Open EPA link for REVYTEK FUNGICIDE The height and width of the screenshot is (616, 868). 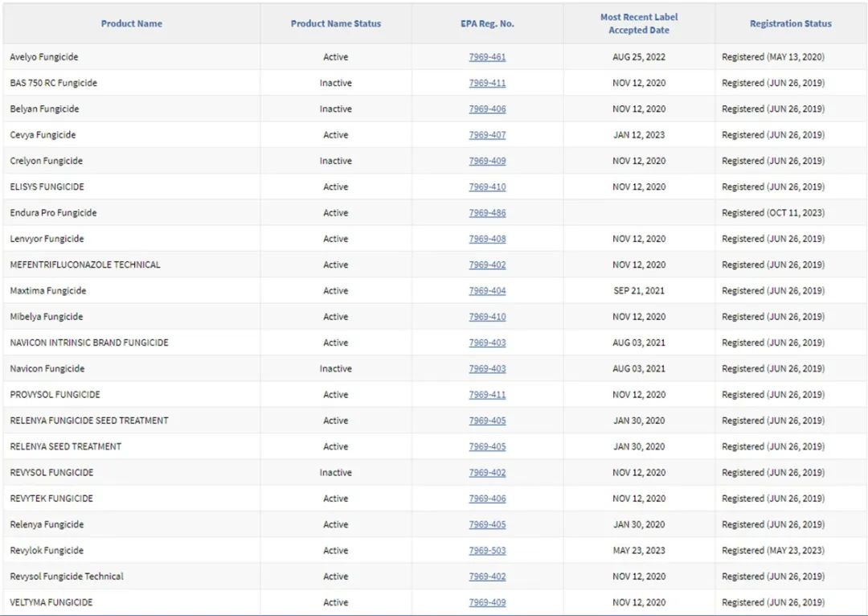click(487, 499)
